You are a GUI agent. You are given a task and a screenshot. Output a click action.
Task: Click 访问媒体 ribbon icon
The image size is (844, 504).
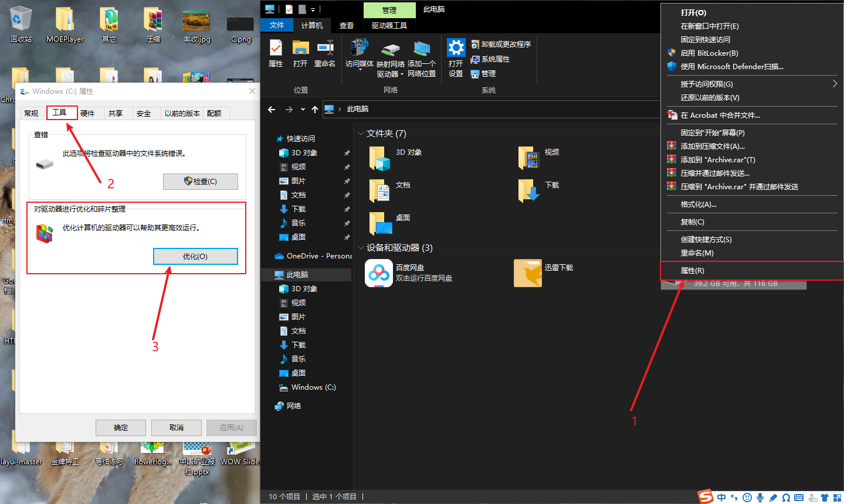tap(359, 54)
